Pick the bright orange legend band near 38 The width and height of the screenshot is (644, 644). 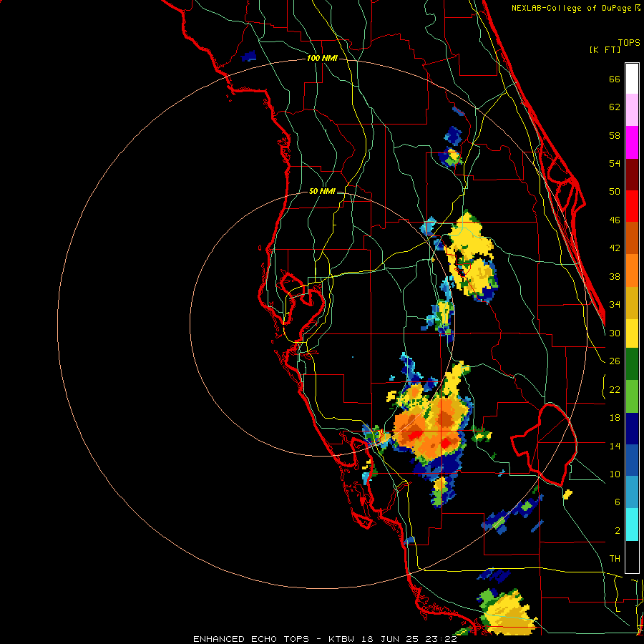pos(632,270)
